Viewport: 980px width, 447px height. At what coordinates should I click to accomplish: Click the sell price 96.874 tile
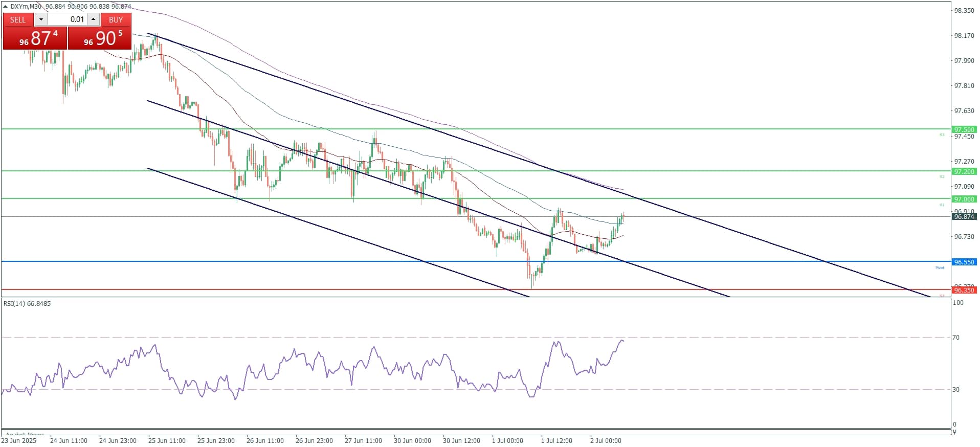35,38
